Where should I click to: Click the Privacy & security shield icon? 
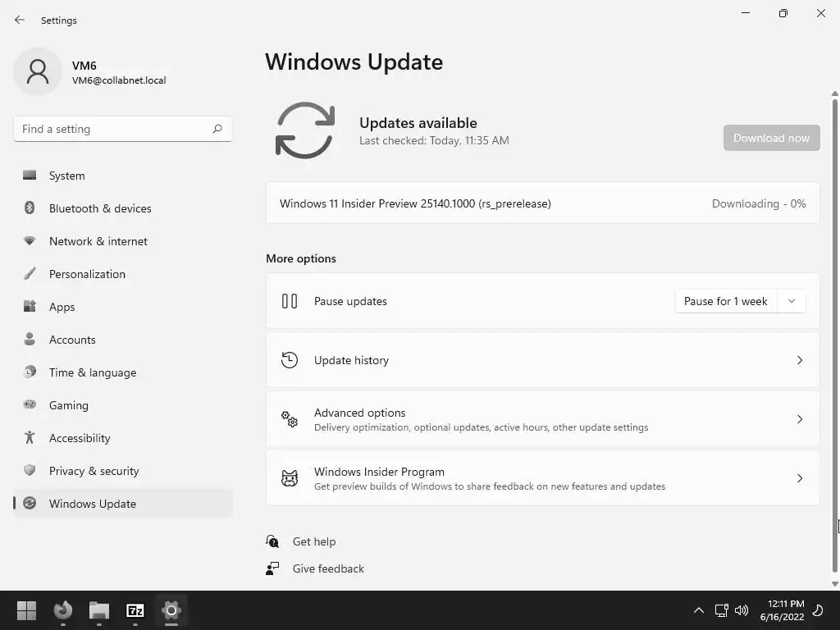pyautogui.click(x=30, y=470)
